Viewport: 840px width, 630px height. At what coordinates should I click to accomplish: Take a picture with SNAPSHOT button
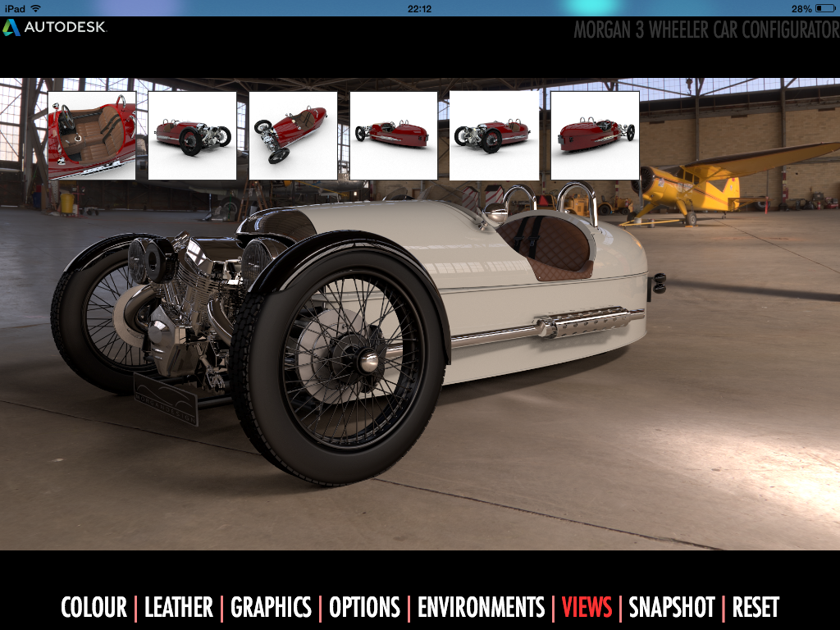tap(672, 608)
